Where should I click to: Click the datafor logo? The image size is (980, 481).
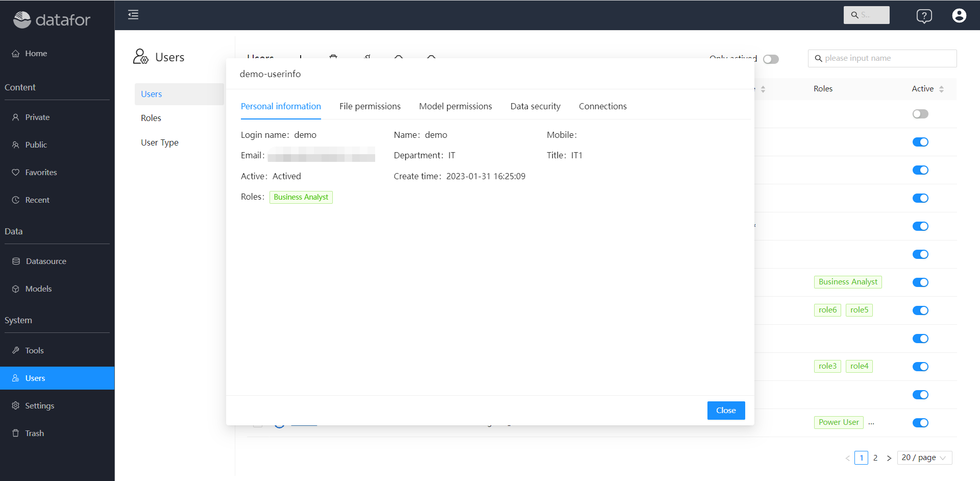tap(52, 19)
